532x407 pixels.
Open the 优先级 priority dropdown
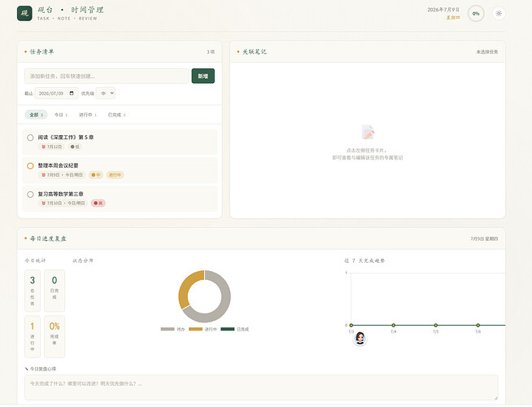pyautogui.click(x=106, y=93)
